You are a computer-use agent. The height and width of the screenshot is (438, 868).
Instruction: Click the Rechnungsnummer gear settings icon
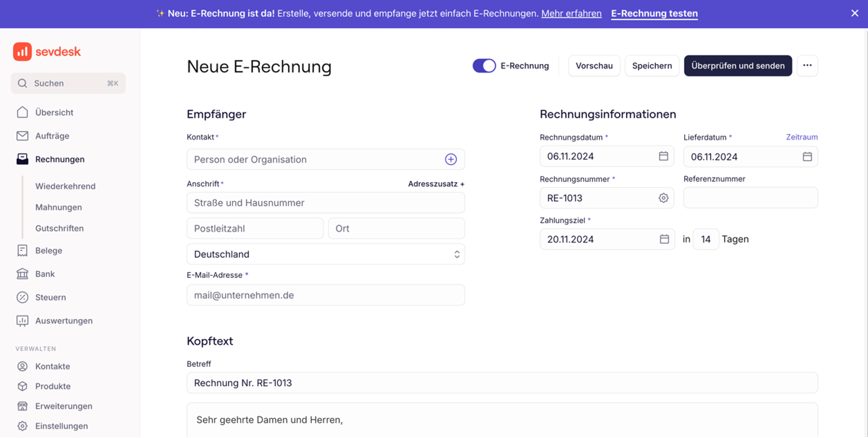coord(663,198)
